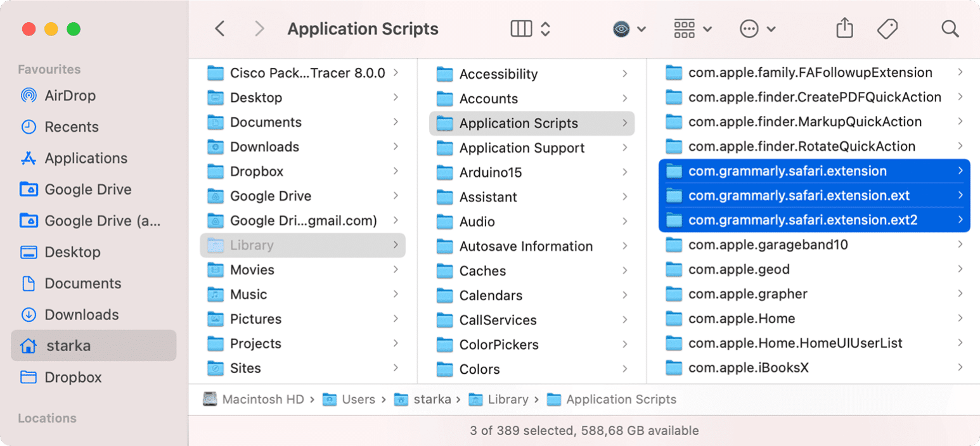Click the grid grouping icon in the toolbar

687,29
